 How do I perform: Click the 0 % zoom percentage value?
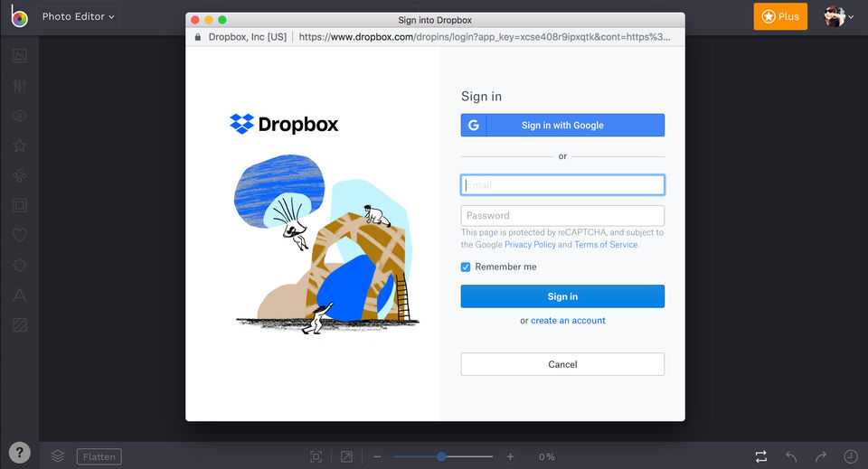[546, 457]
